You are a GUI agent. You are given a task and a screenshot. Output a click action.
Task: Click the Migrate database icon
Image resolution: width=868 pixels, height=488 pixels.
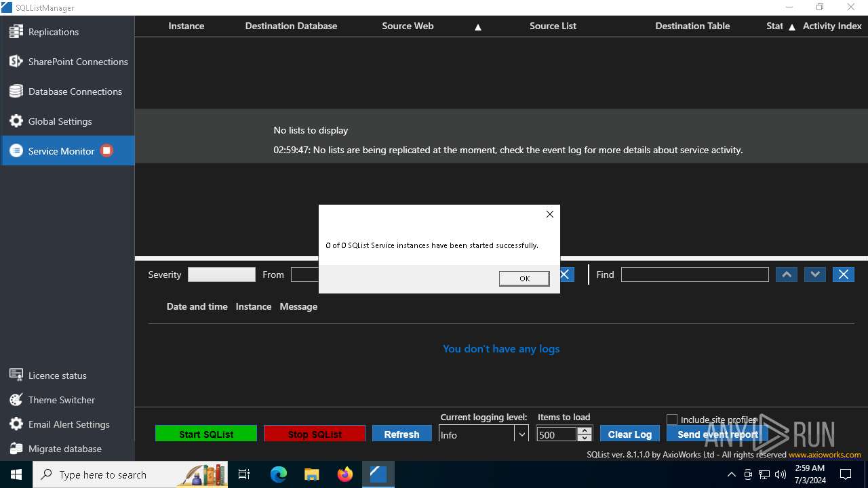click(16, 448)
